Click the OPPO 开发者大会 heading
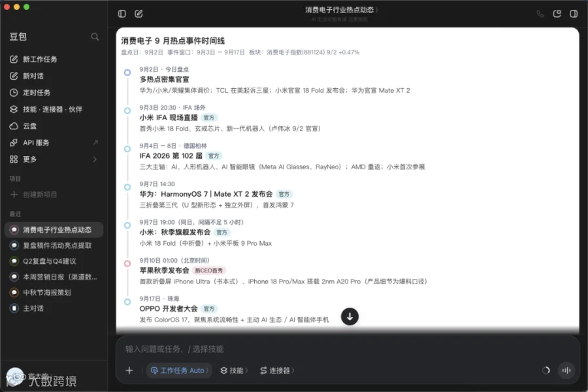Image resolution: width=588 pixels, height=392 pixels. click(169, 309)
